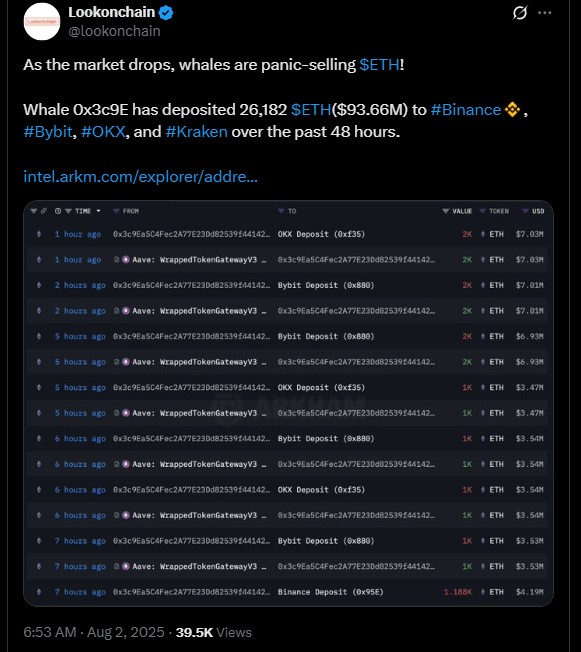Click the blue verified badge
Viewport: 581px width, 652px height.
tap(166, 13)
